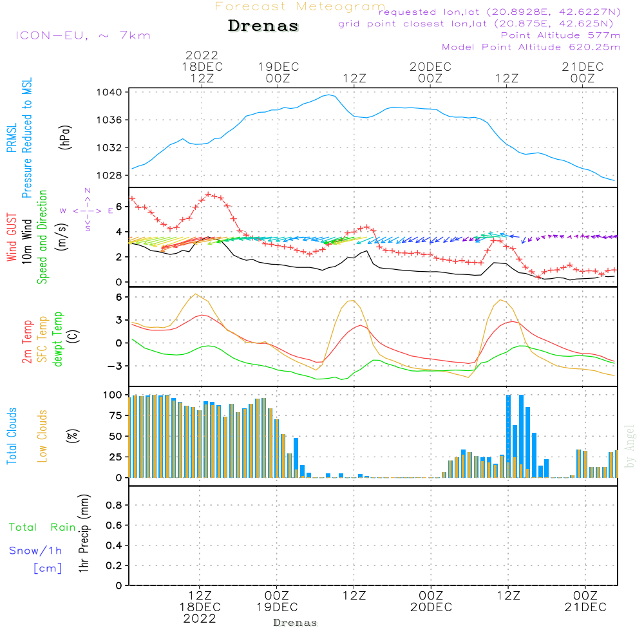Click the orange 'SFC Temp' axis label

(x=43, y=339)
